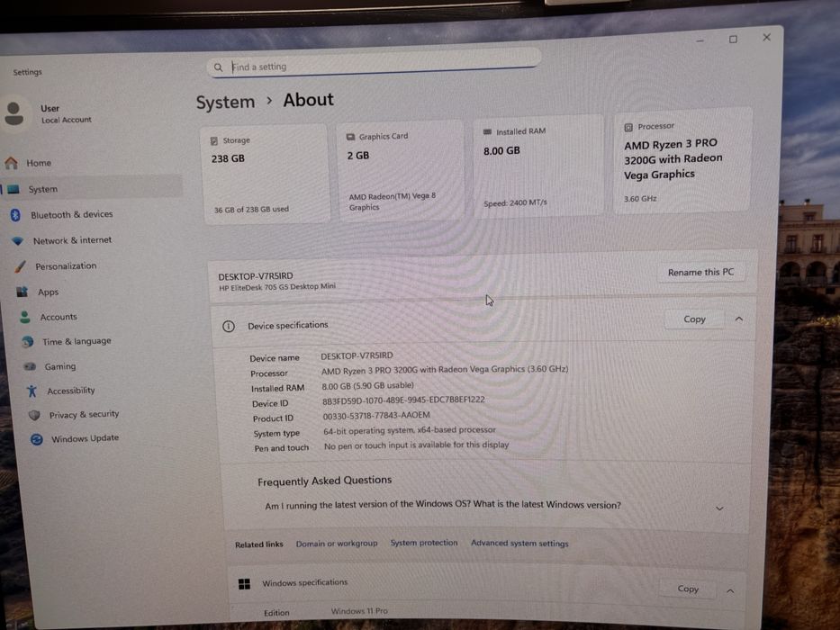Click the 64-bit operating system text
This screenshot has height=630, width=840.
point(410,430)
